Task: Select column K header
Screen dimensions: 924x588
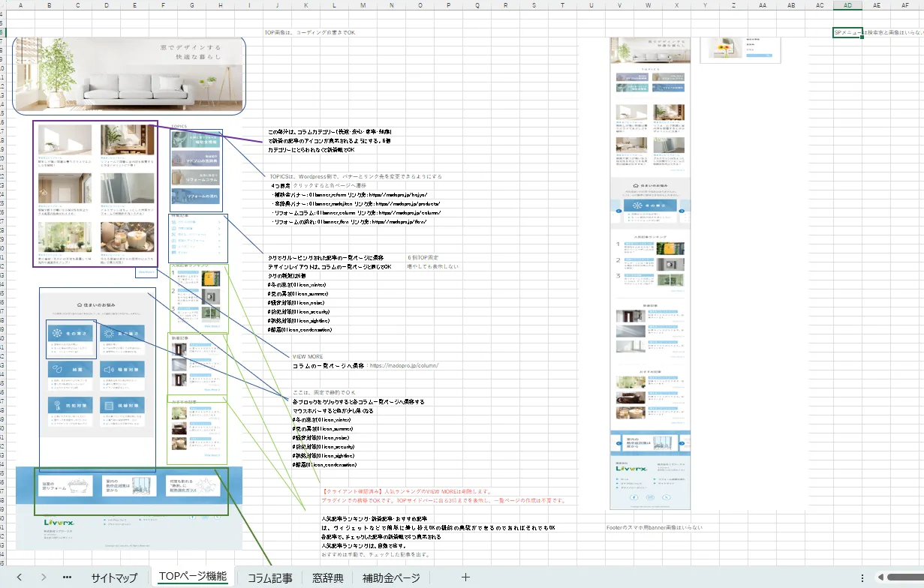Action: tap(305, 5)
